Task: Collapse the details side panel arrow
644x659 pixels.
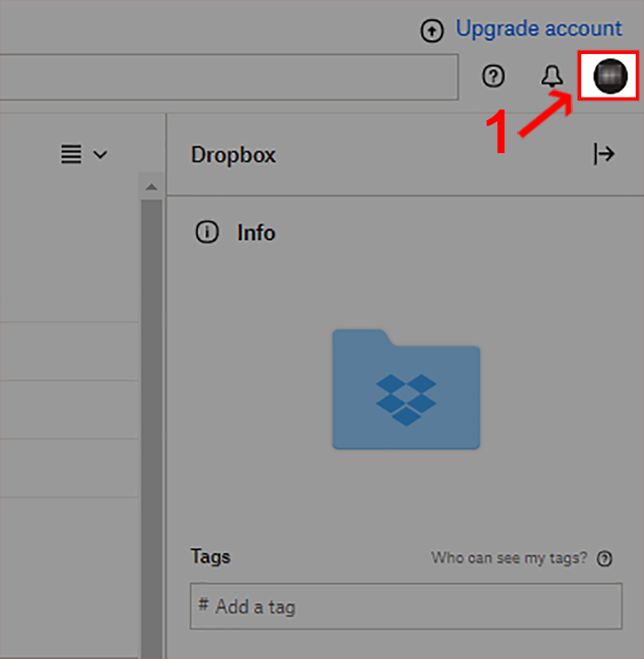Action: (x=604, y=154)
